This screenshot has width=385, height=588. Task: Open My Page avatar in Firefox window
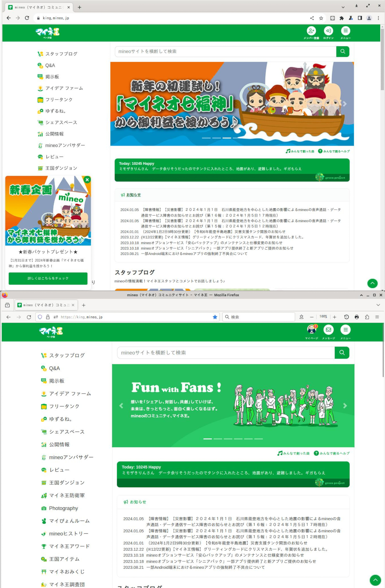point(312,329)
